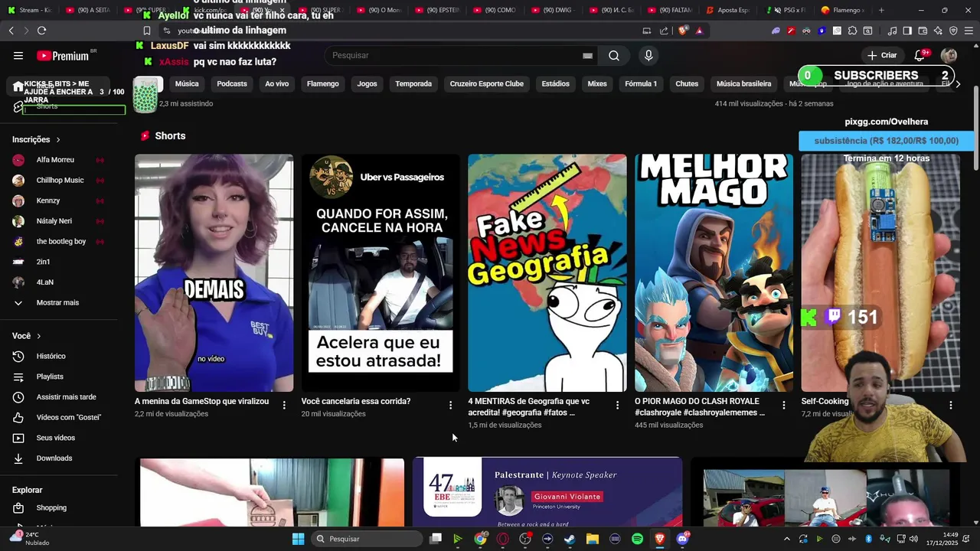Viewport: 980px width, 551px height.
Task: Open Opera GX from the taskbar
Action: pyautogui.click(x=502, y=539)
